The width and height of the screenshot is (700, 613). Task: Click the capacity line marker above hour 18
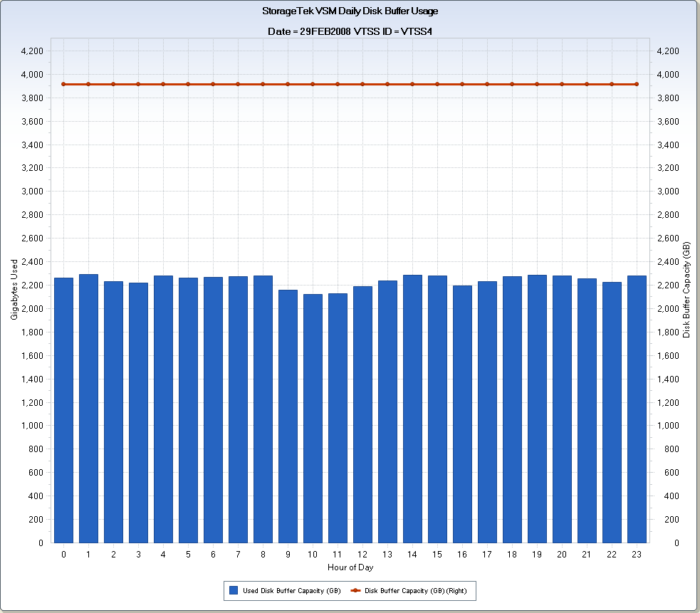click(512, 84)
